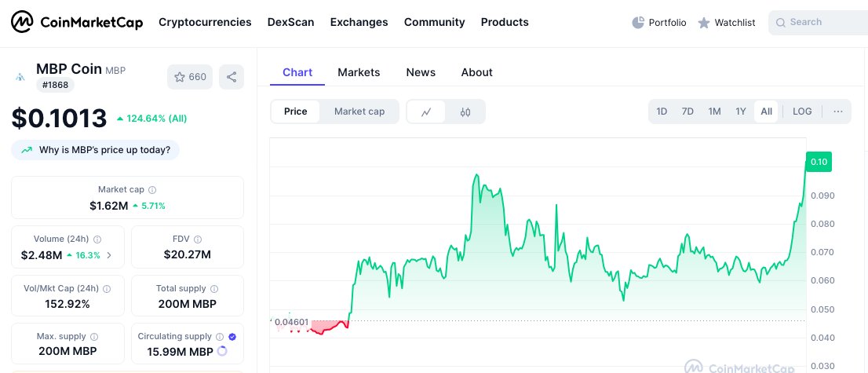This screenshot has width=868, height=373.
Task: Click the Max. supply info icon
Action: [x=94, y=336]
